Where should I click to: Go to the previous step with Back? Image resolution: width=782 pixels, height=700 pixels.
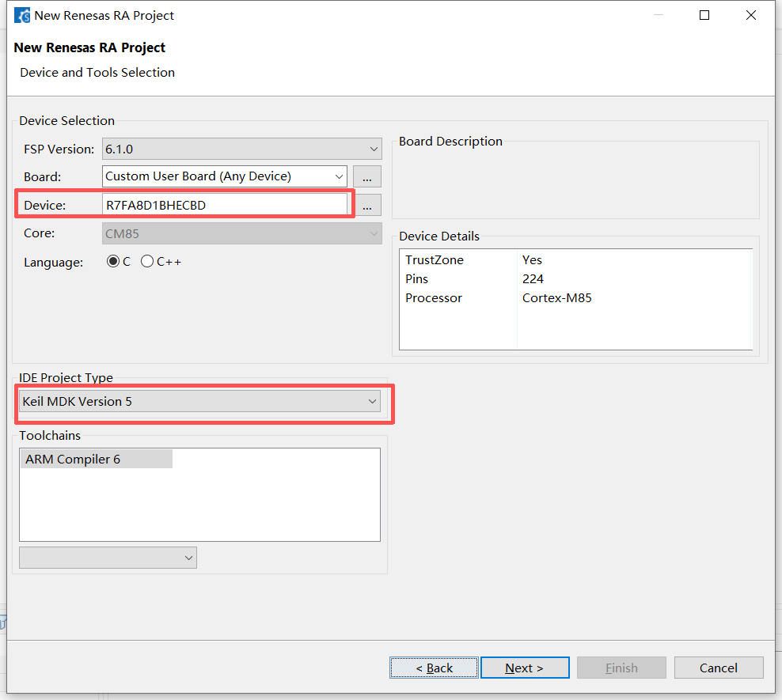click(434, 668)
